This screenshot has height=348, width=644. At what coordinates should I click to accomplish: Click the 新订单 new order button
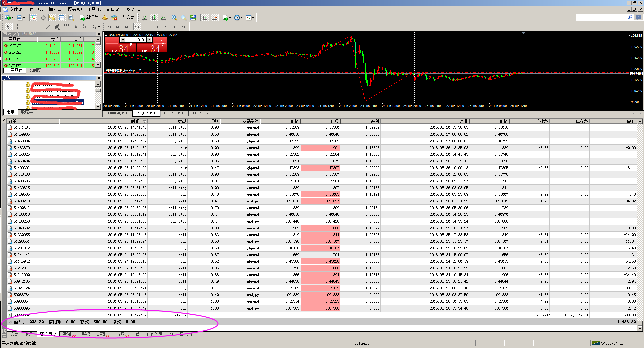click(89, 17)
